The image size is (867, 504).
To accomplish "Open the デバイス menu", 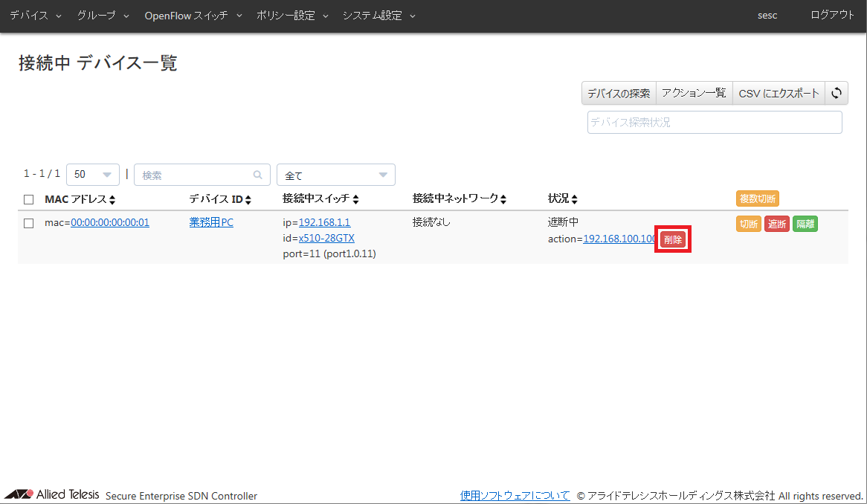I will [36, 16].
